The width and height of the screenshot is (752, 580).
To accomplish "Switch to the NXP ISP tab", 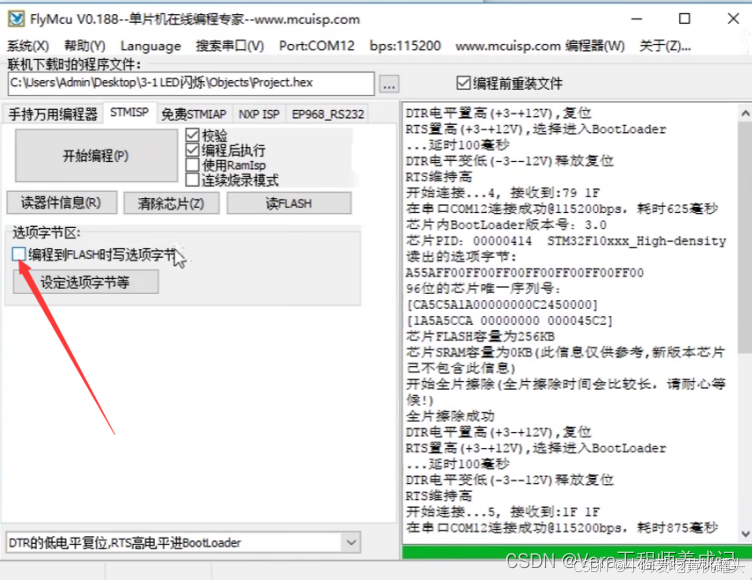I will tap(259, 114).
